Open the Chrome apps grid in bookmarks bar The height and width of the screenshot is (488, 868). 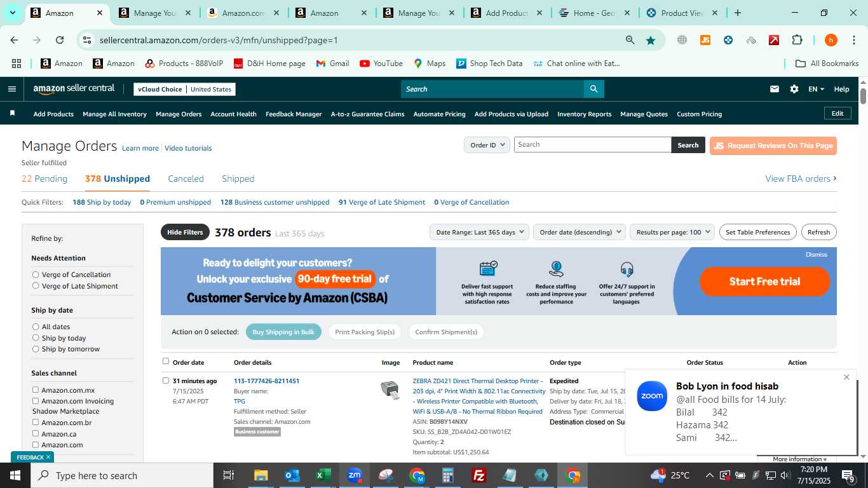click(x=17, y=64)
